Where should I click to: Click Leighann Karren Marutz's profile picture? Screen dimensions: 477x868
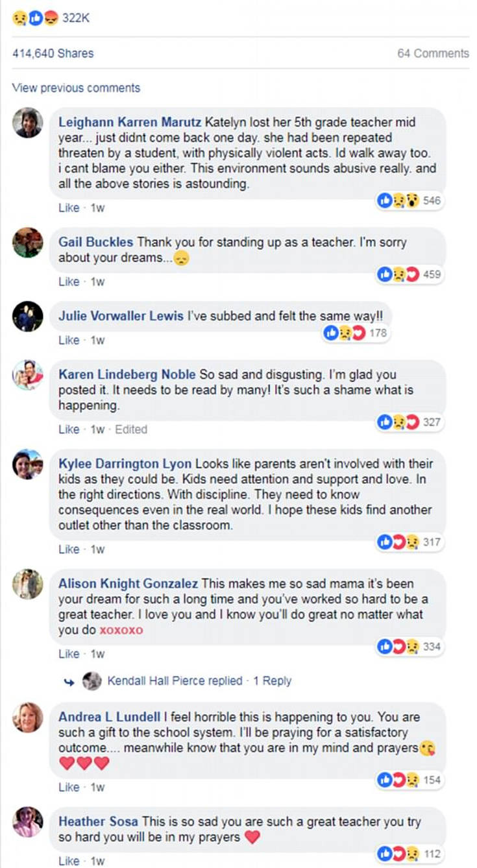28,123
